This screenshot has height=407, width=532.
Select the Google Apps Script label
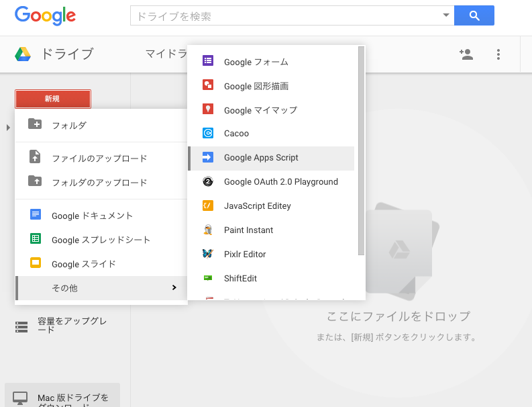point(261,158)
